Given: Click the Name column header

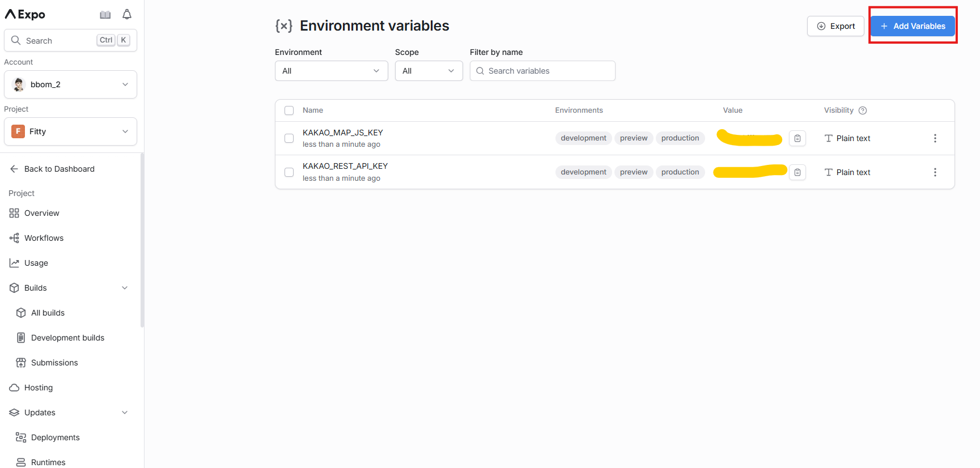Looking at the screenshot, I should coord(313,110).
